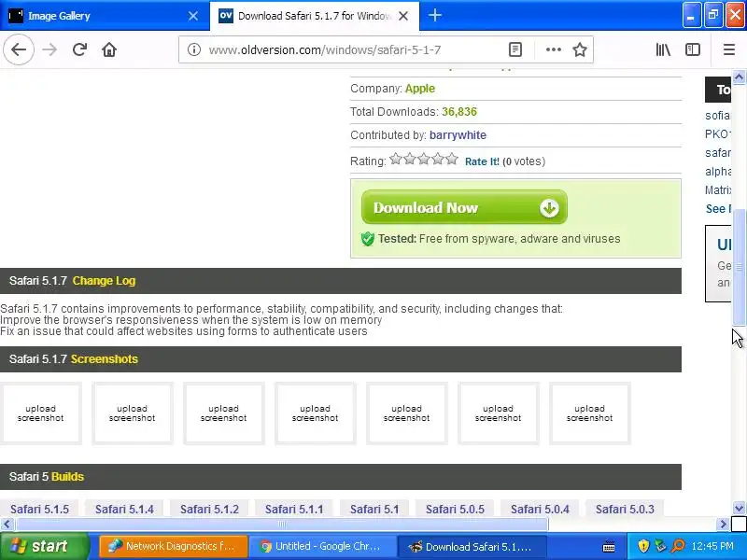Click the horizontal scrollbar thumb
This screenshot has width=747, height=560.
click(282, 524)
